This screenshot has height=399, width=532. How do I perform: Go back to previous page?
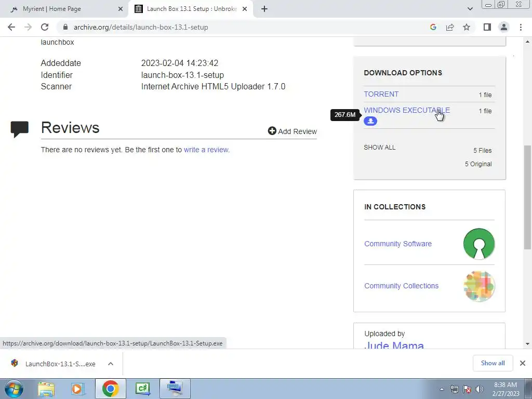click(11, 27)
